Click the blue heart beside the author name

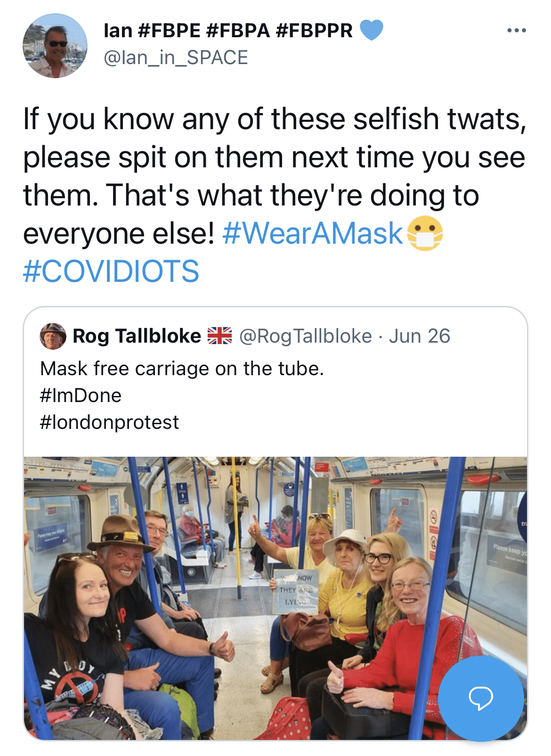click(372, 30)
